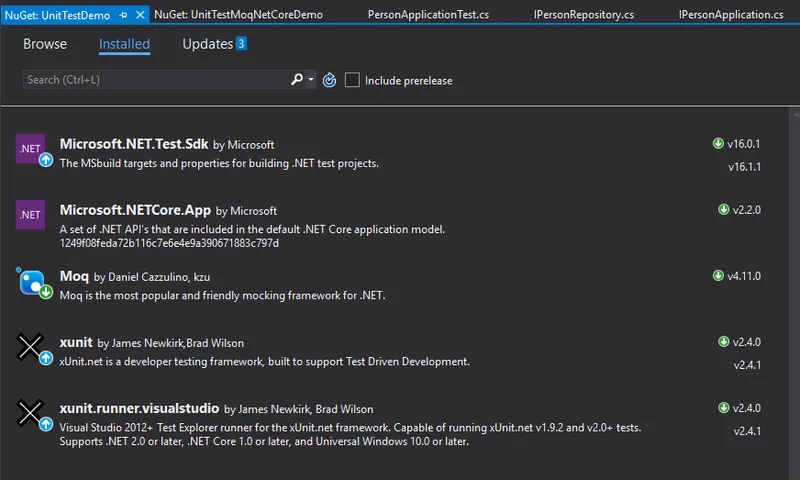This screenshot has height=480, width=800.
Task: Click the available version v16.1.1
Action: (x=744, y=167)
